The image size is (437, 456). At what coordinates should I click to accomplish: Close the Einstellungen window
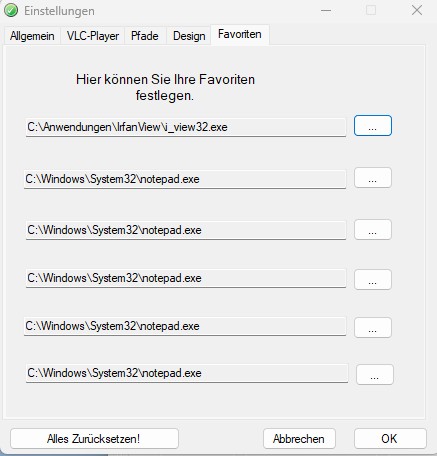pos(417,10)
